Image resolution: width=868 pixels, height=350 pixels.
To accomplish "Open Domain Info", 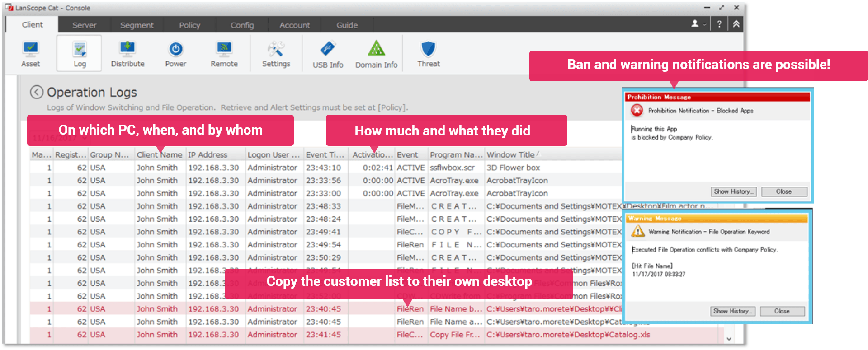I will pyautogui.click(x=376, y=54).
